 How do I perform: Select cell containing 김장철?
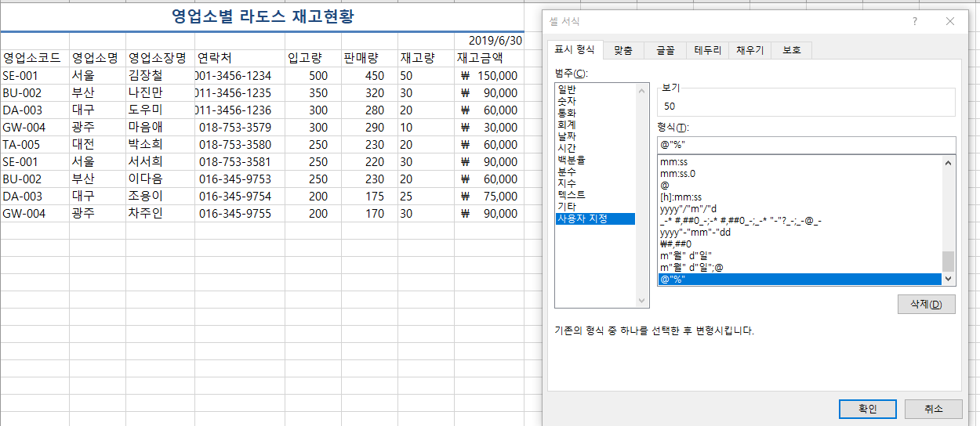146,76
